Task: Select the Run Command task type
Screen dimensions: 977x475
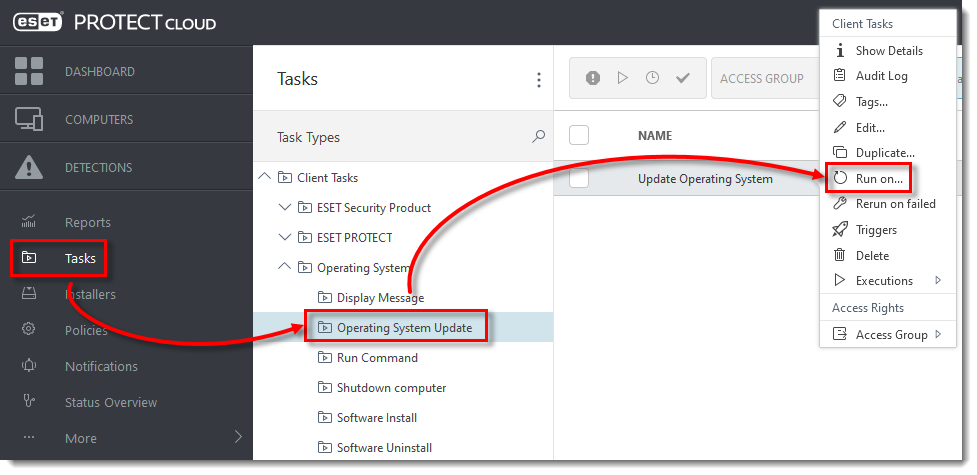Action: [x=377, y=358]
